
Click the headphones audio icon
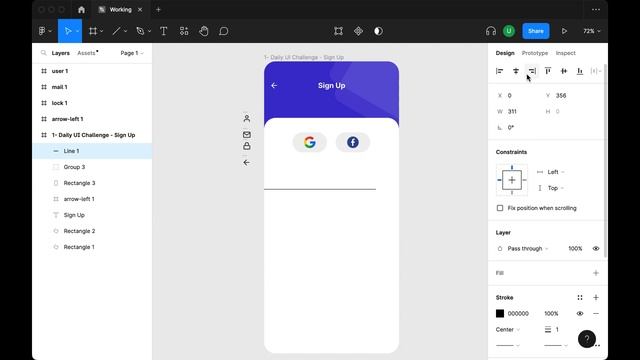[491, 31]
